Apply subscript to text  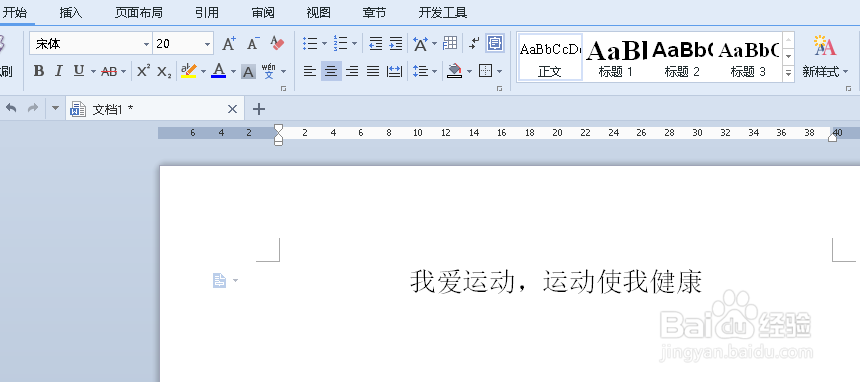coord(163,71)
